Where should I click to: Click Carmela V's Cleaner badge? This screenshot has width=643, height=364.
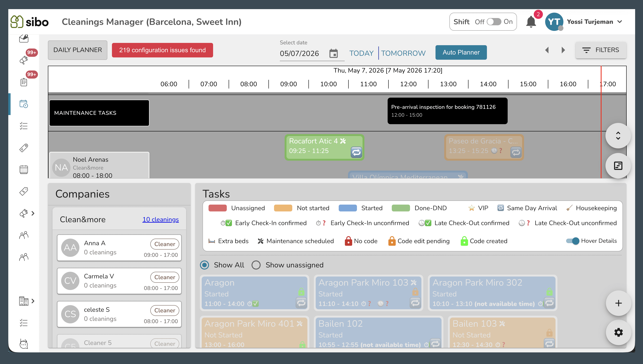click(x=165, y=277)
